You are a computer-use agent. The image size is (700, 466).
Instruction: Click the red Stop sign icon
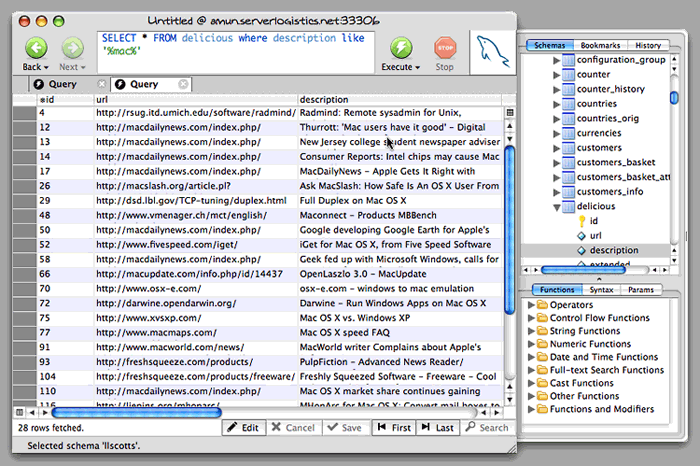[x=445, y=48]
